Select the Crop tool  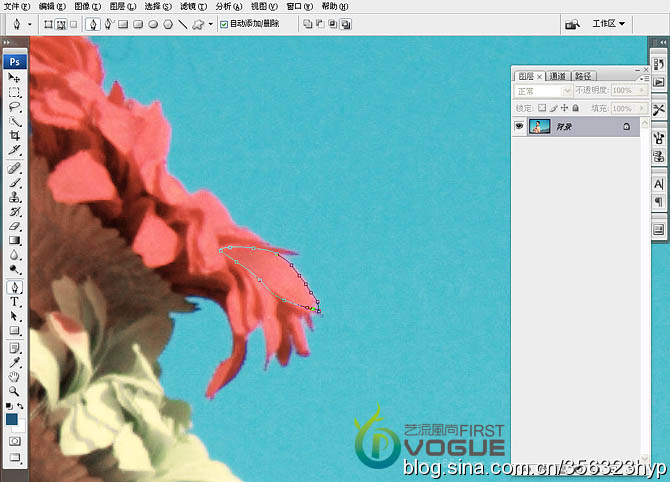[x=14, y=135]
